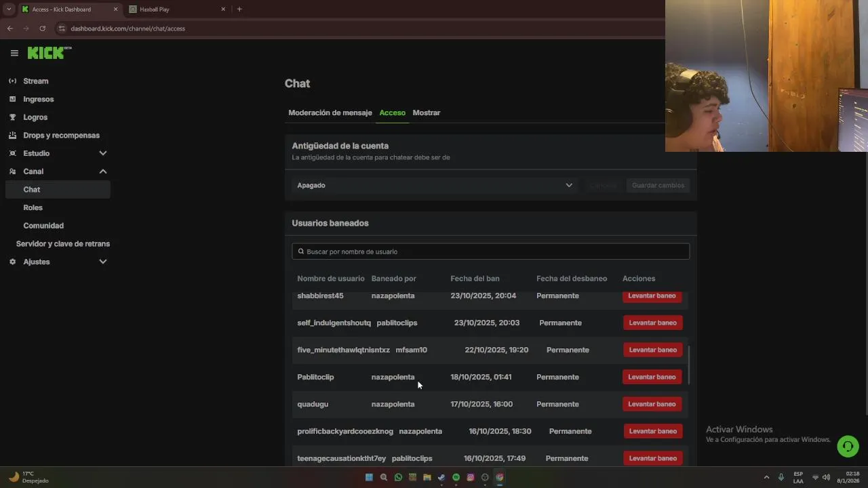Screen dimensions: 868x488
Task: Collapse the Canal section chevron
Action: pos(103,171)
